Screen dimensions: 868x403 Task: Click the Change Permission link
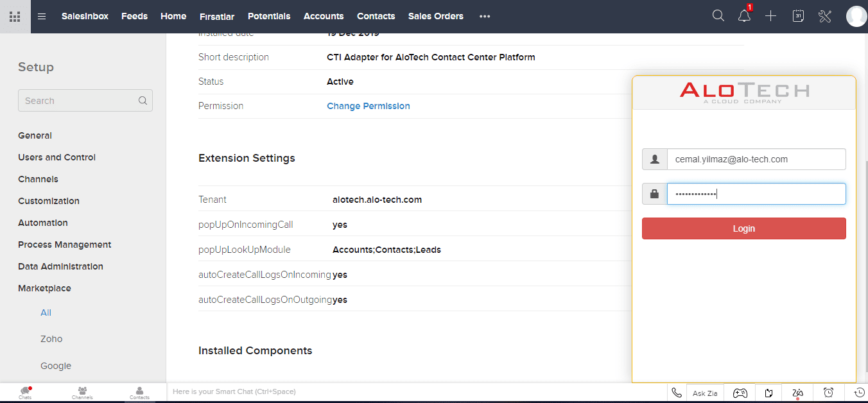click(368, 106)
